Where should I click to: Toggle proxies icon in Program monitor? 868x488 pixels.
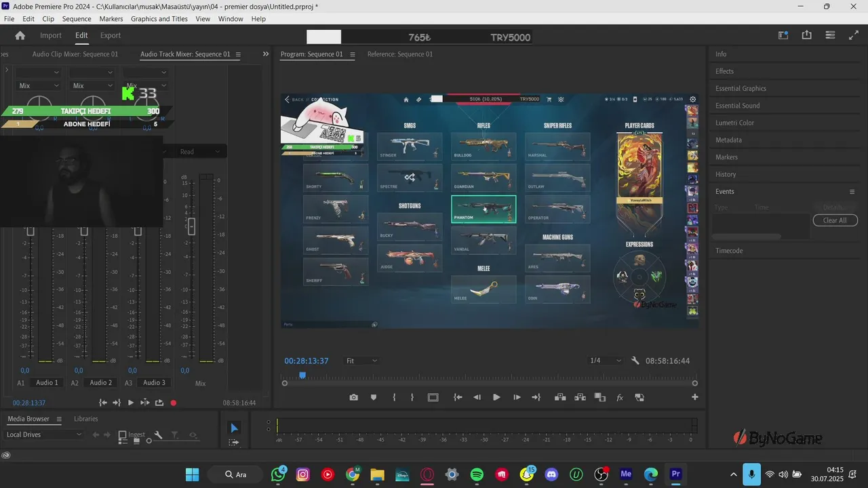(639, 398)
